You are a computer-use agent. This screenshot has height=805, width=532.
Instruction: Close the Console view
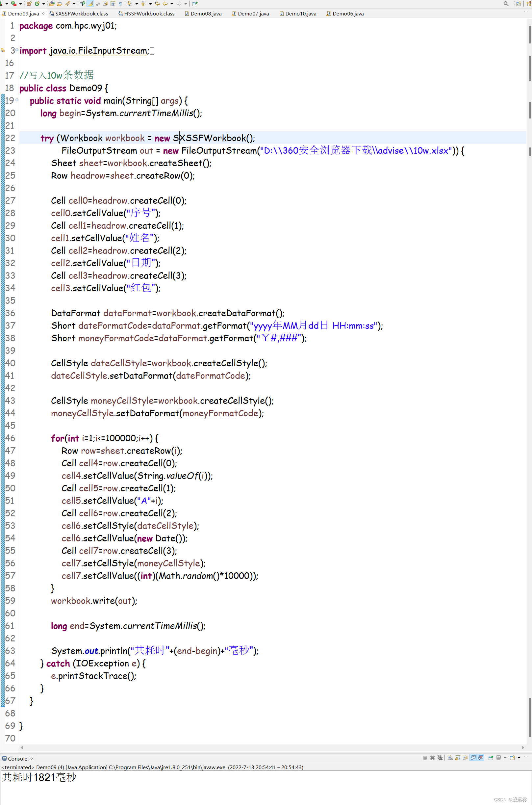click(32, 759)
